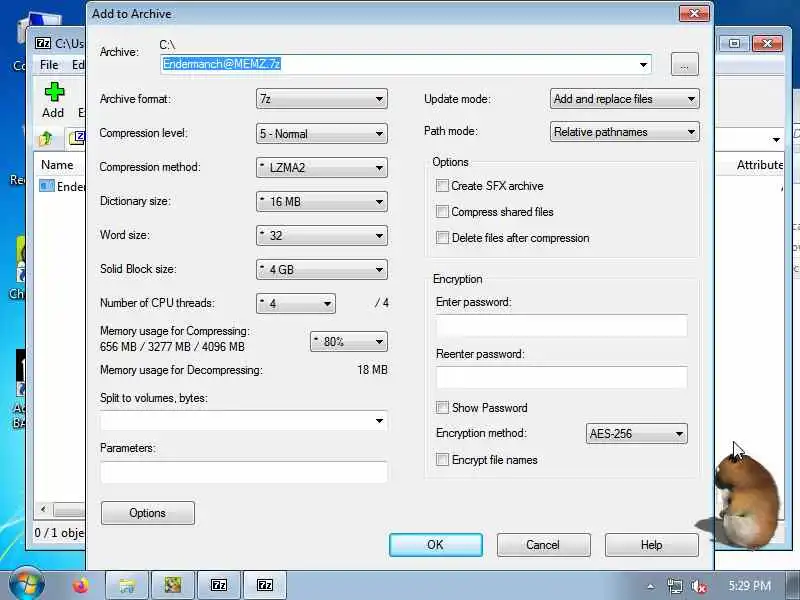
Task: Open the file explorer taskbar icon
Action: (127, 585)
